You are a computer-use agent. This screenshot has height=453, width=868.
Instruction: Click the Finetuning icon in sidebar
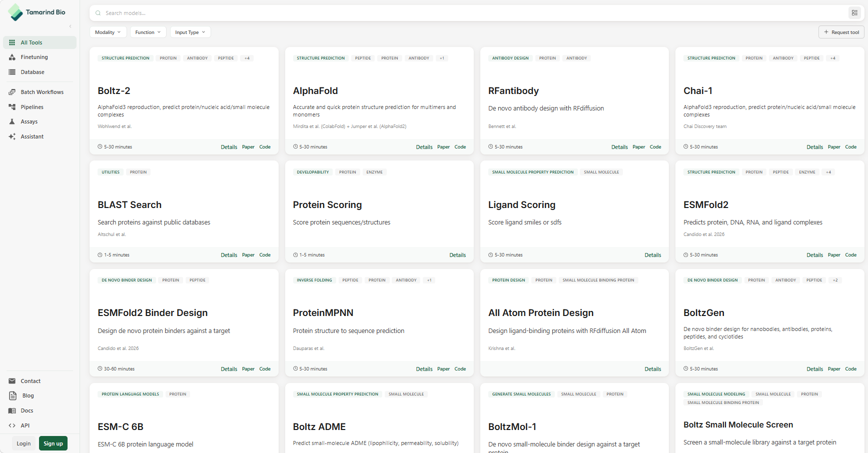pos(12,57)
